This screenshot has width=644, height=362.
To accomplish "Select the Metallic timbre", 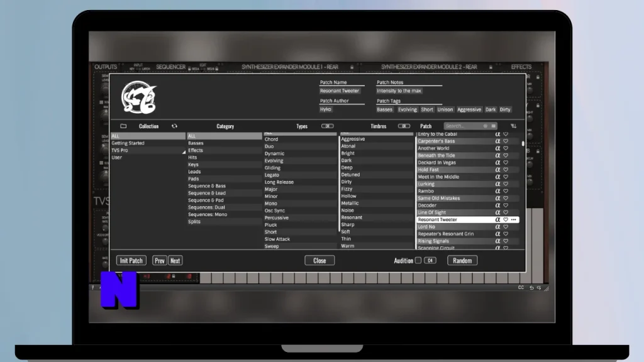I will tap(376, 203).
